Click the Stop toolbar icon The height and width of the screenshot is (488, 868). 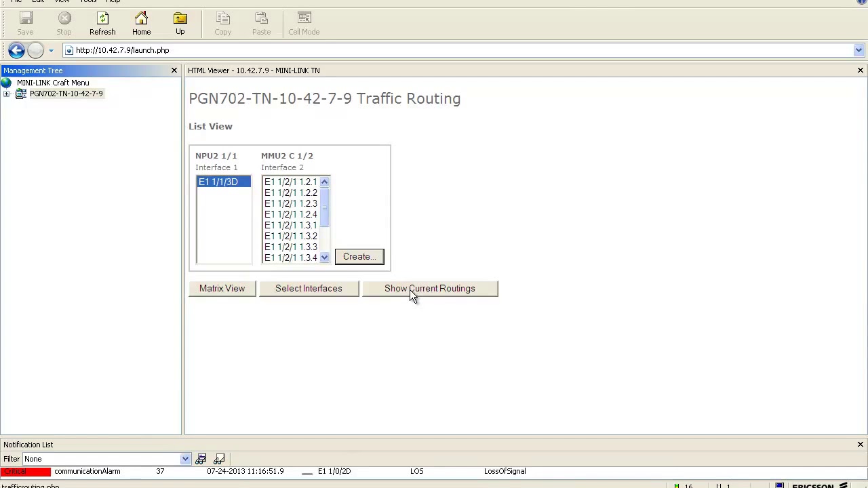click(x=64, y=23)
